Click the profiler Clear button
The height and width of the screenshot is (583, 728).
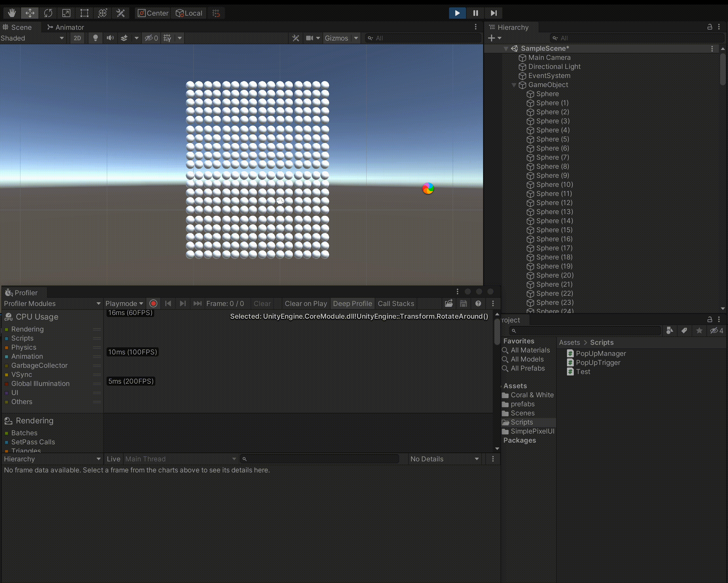[x=262, y=304]
